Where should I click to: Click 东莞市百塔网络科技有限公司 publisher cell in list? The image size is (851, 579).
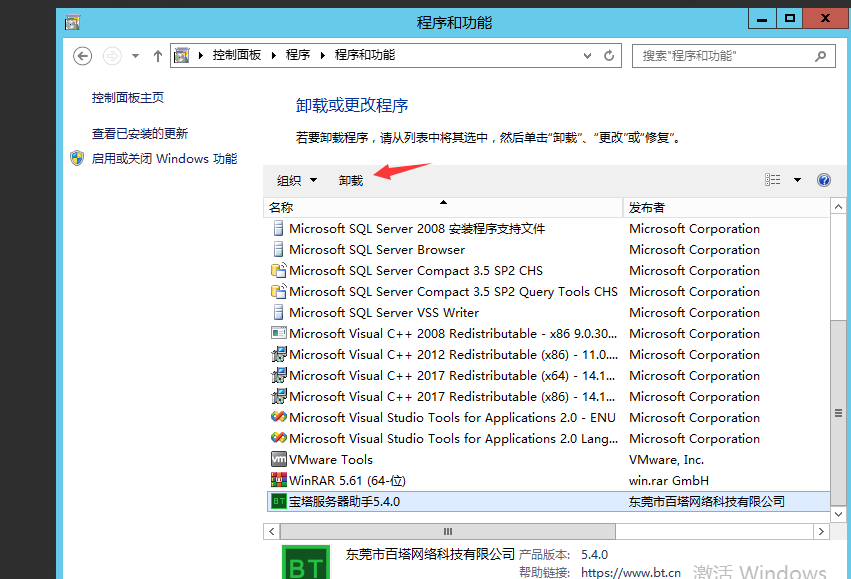(x=707, y=501)
